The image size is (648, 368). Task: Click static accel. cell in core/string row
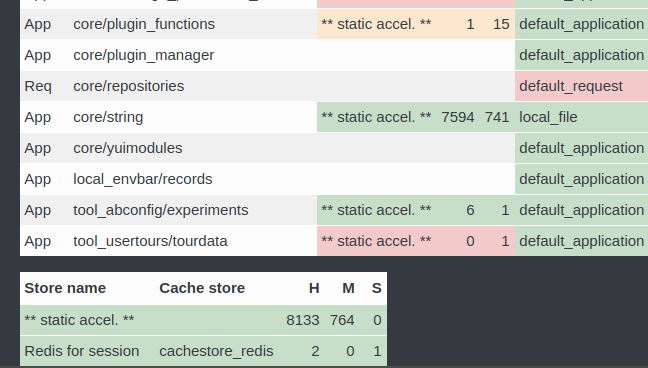pos(376,117)
